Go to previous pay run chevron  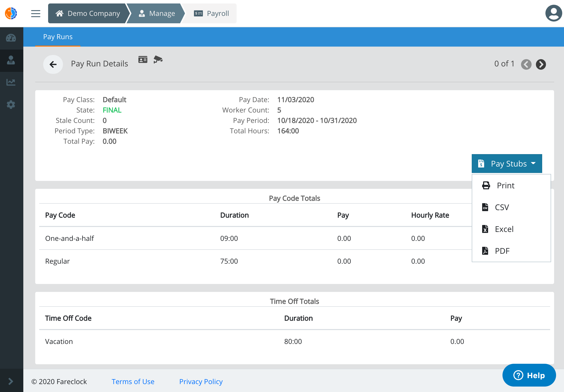526,64
